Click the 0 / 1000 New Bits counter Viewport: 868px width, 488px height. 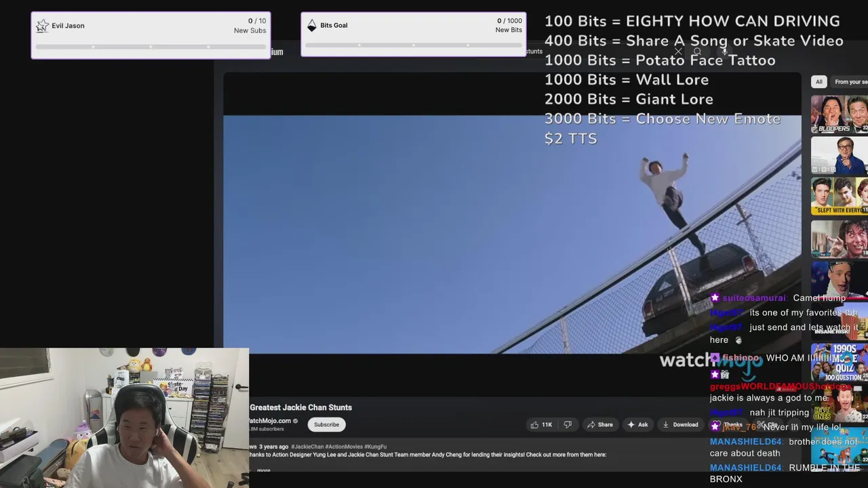pos(509,25)
